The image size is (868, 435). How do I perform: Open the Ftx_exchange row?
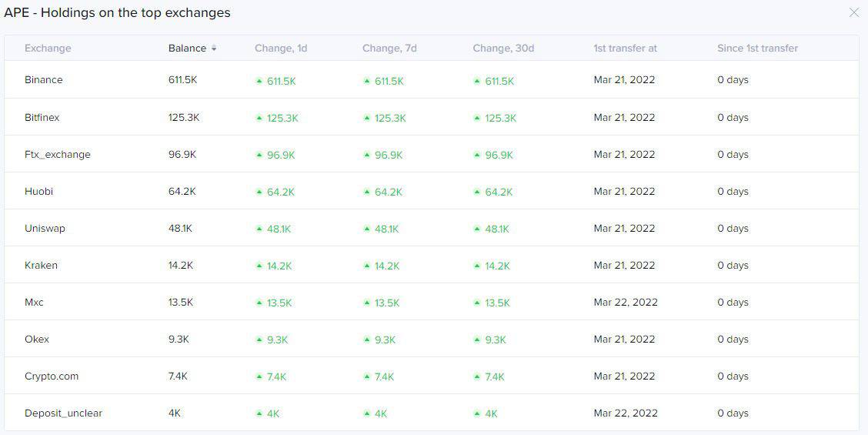432,154
